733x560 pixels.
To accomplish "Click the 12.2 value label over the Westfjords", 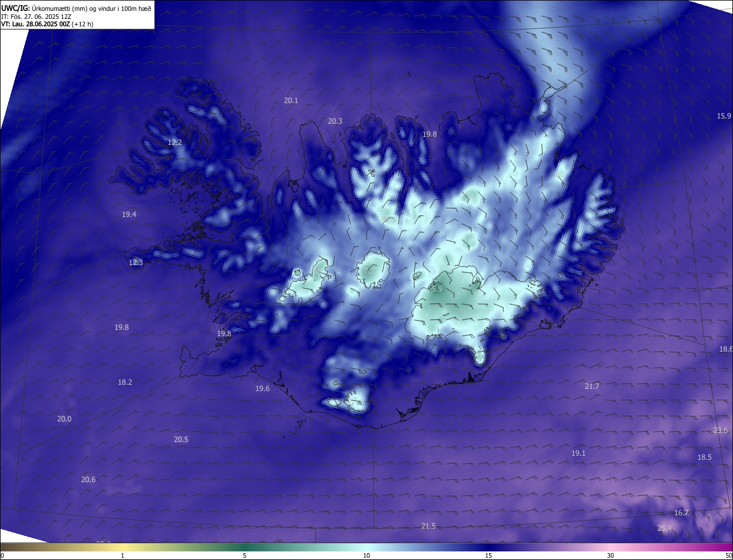I will pos(175,142).
